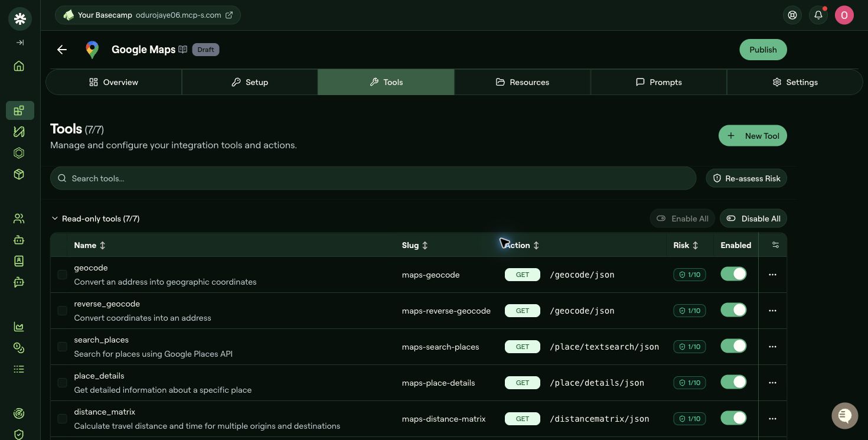
Task: Switch to the Prompts tab
Action: point(658,82)
